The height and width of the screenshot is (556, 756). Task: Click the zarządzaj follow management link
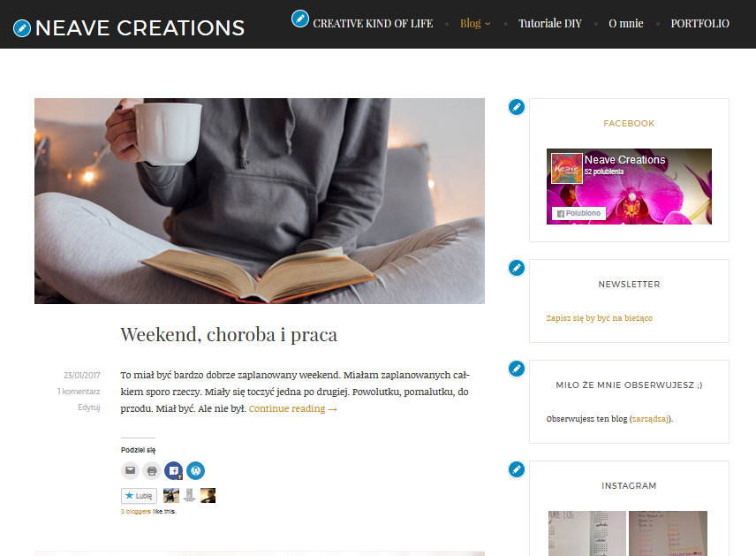pyautogui.click(x=650, y=419)
